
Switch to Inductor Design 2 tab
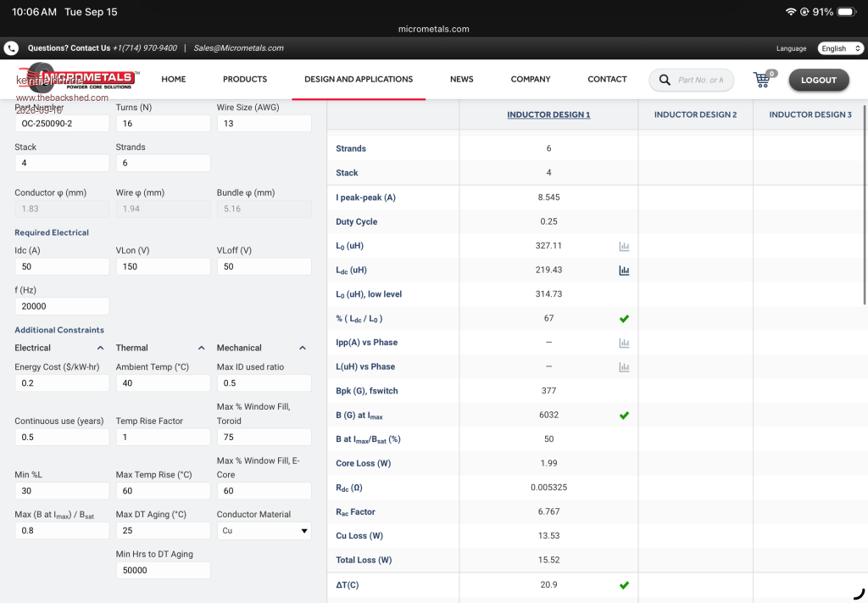coord(695,114)
